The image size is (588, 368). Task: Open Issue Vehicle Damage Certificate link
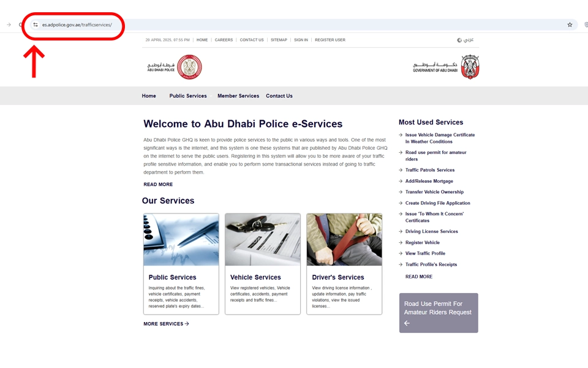[440, 138]
